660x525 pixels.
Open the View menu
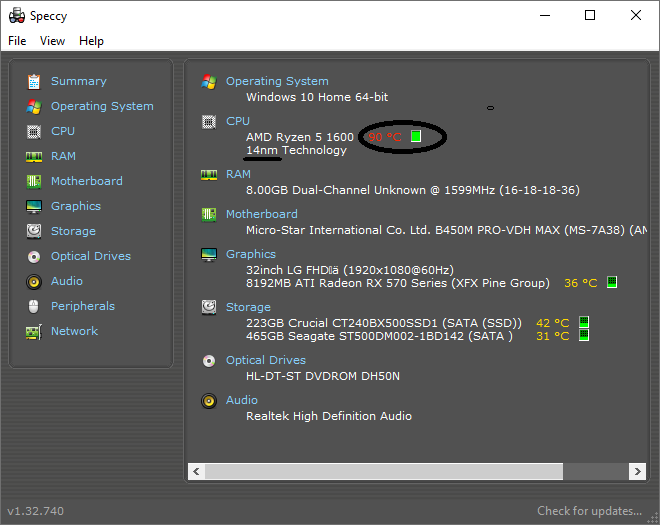[53, 41]
